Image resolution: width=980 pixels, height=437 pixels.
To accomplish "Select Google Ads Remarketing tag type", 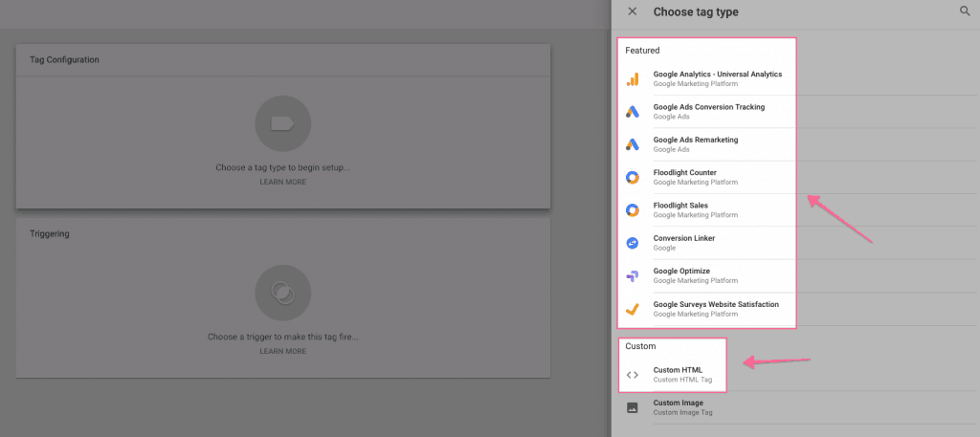I will click(792, 144).
